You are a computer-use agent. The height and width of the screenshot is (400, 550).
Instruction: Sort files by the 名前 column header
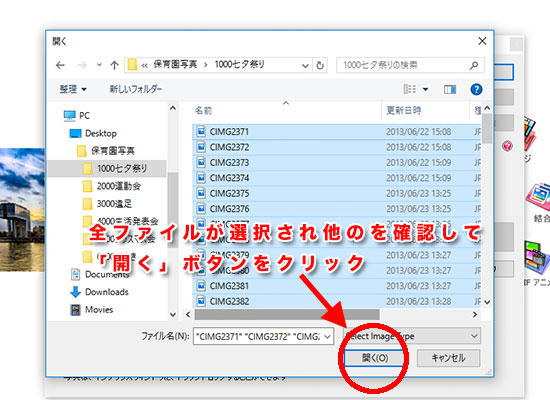tap(203, 111)
